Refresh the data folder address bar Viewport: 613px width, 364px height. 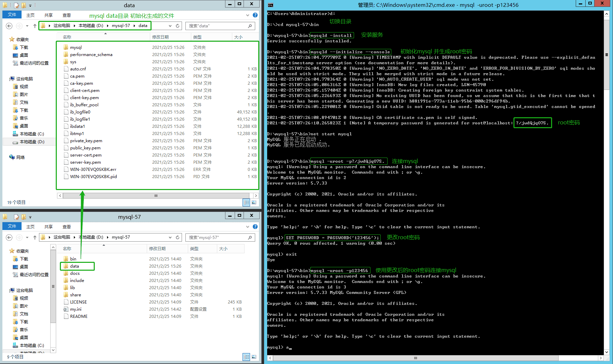pos(178,26)
